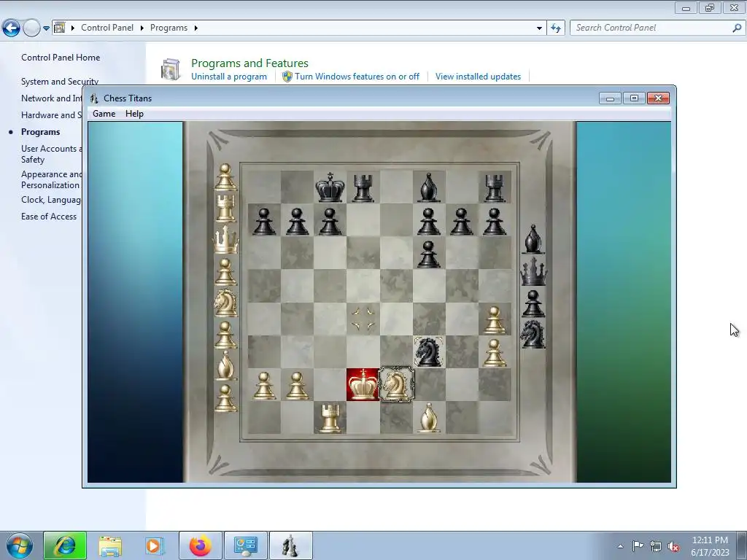
Task: Open System and Security category
Action: [x=60, y=82]
